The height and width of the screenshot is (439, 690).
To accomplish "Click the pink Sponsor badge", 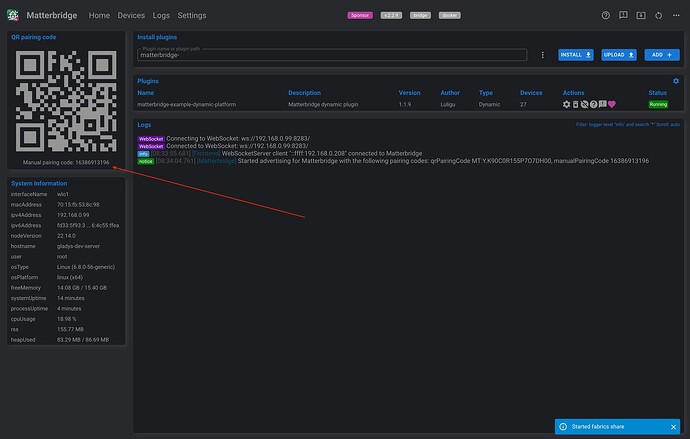I will pyautogui.click(x=360, y=15).
